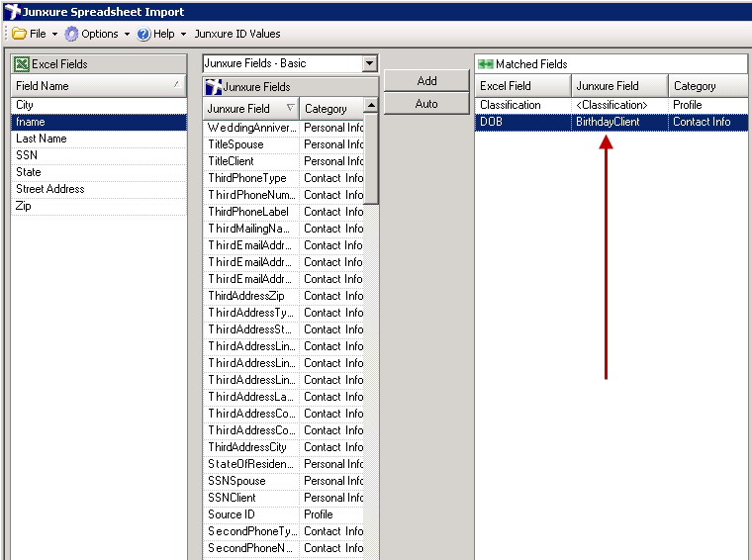Click the Junxure logo in Junxure Fields header
Screen dimensions: 752x560
[x=214, y=87]
